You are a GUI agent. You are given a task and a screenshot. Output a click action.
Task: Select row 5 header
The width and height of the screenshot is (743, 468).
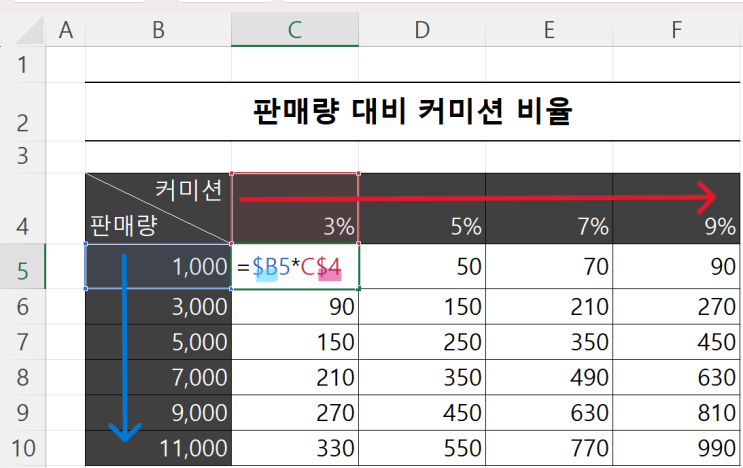pyautogui.click(x=22, y=266)
